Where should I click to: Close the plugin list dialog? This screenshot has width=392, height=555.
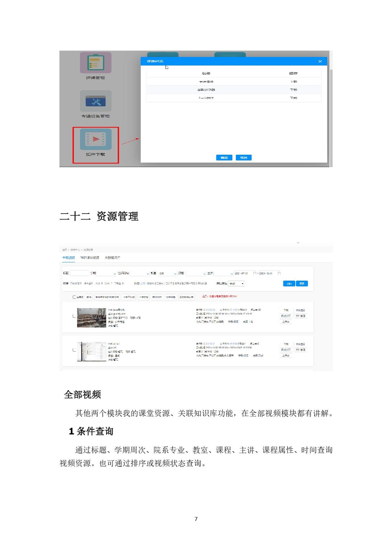pyautogui.click(x=320, y=61)
